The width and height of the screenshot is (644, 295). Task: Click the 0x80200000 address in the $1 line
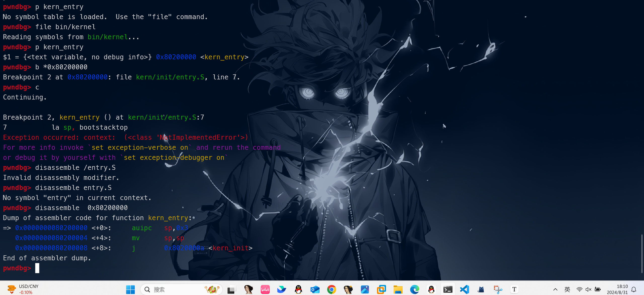tap(176, 57)
